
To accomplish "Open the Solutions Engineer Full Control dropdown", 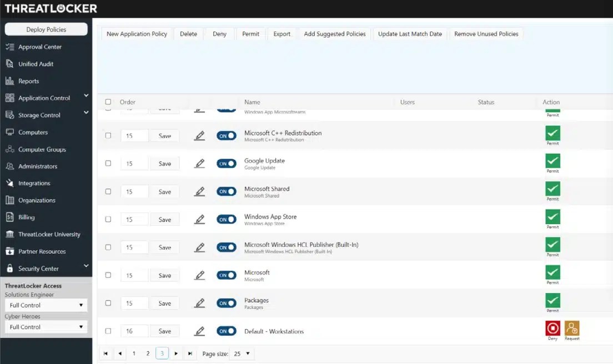I will tap(46, 305).
